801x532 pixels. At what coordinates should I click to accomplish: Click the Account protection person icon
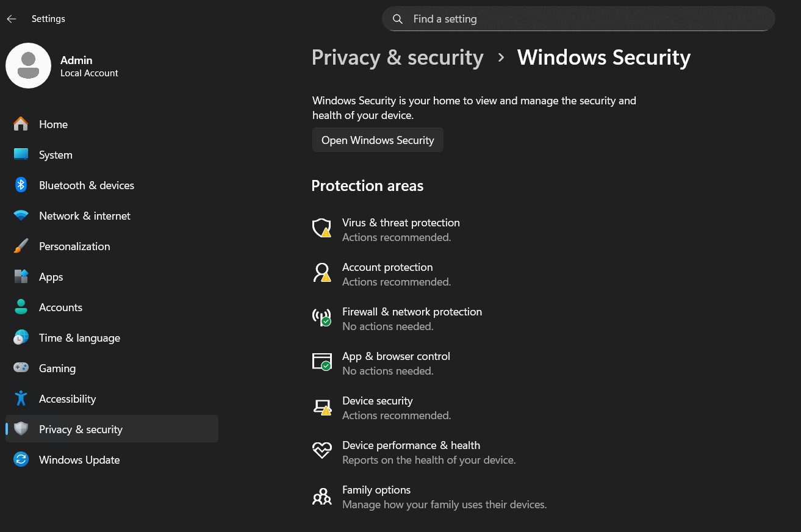(321, 273)
